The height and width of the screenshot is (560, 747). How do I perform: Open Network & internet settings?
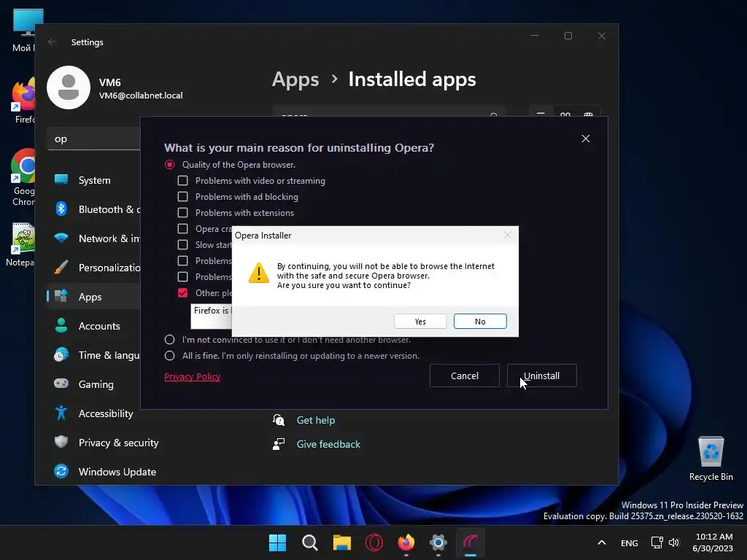coord(94,238)
